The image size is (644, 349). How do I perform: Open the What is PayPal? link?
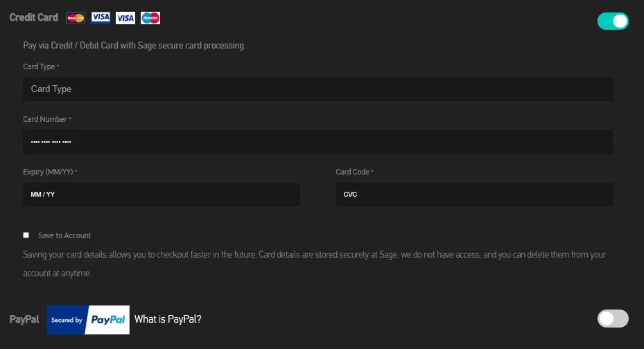coord(168,319)
